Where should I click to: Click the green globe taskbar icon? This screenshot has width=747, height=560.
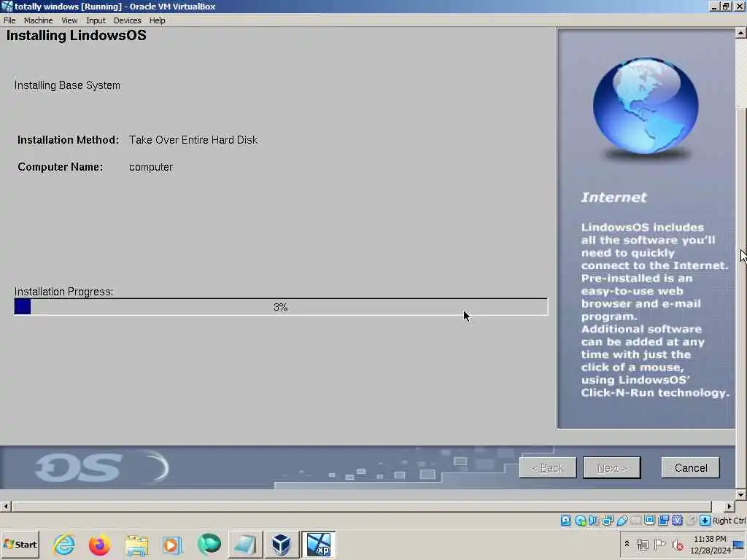click(209, 544)
